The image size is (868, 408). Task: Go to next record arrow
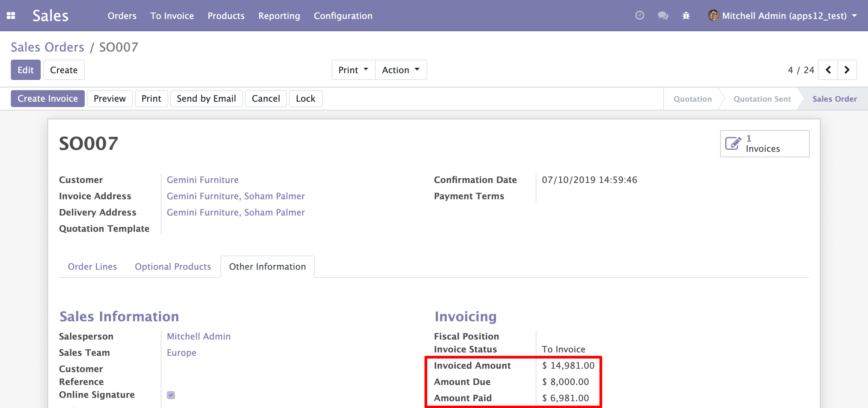(847, 70)
